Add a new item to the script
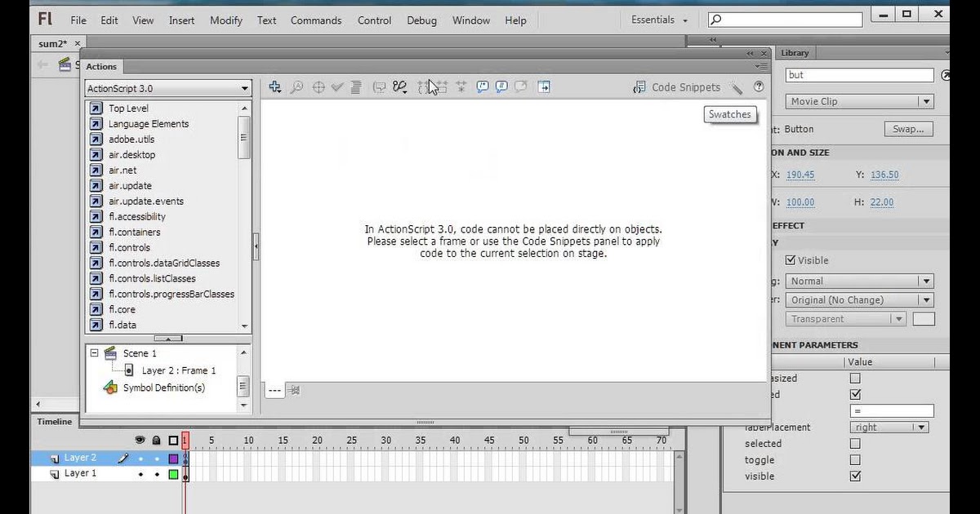Screen dimensions: 980x514 click(275, 87)
